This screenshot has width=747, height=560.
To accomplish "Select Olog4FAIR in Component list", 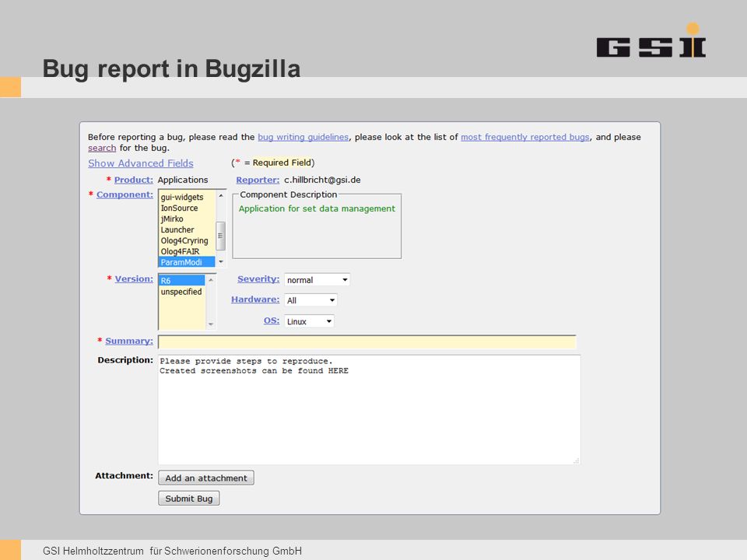I will click(187, 251).
